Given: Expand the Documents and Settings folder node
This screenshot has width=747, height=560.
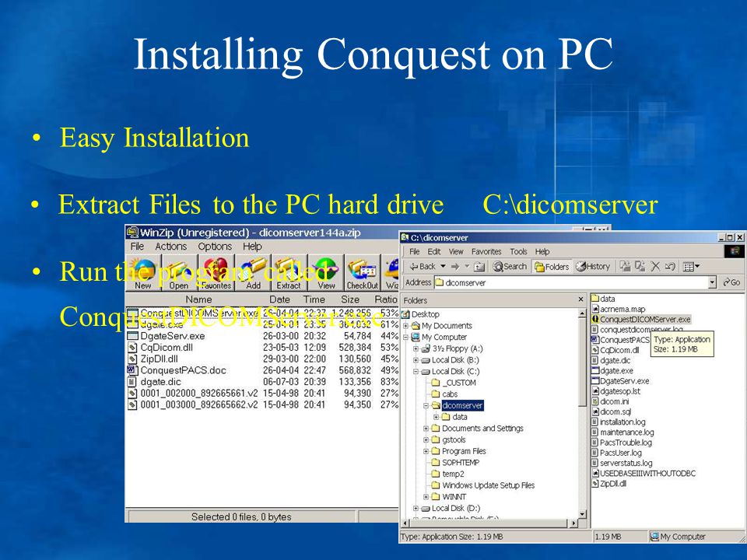Looking at the screenshot, I should (426, 429).
